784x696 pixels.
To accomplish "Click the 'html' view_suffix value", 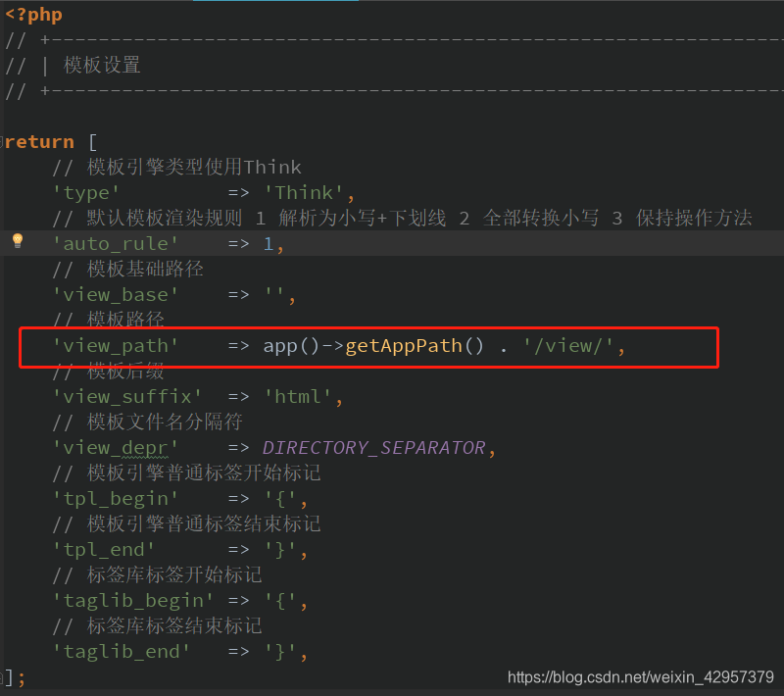I will pyautogui.click(x=300, y=396).
